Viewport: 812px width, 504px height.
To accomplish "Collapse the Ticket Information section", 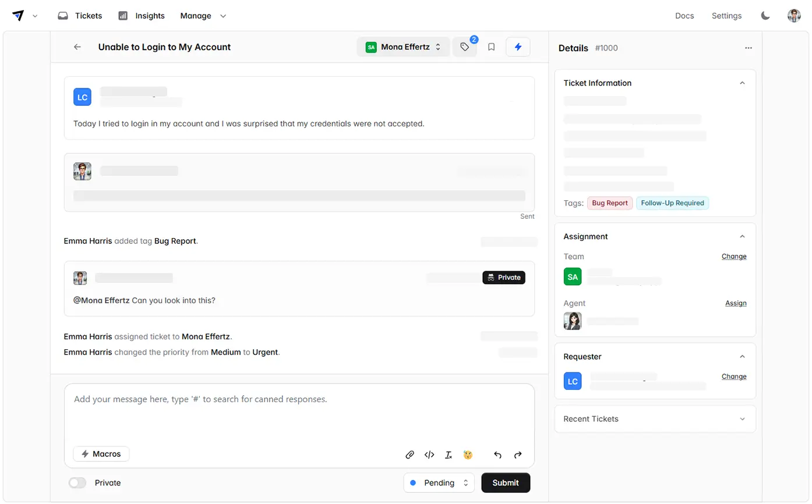I will 742,83.
